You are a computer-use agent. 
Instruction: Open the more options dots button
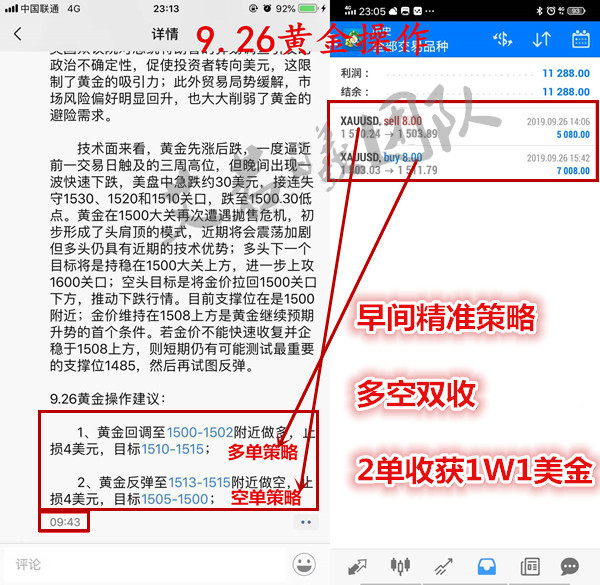click(306, 522)
